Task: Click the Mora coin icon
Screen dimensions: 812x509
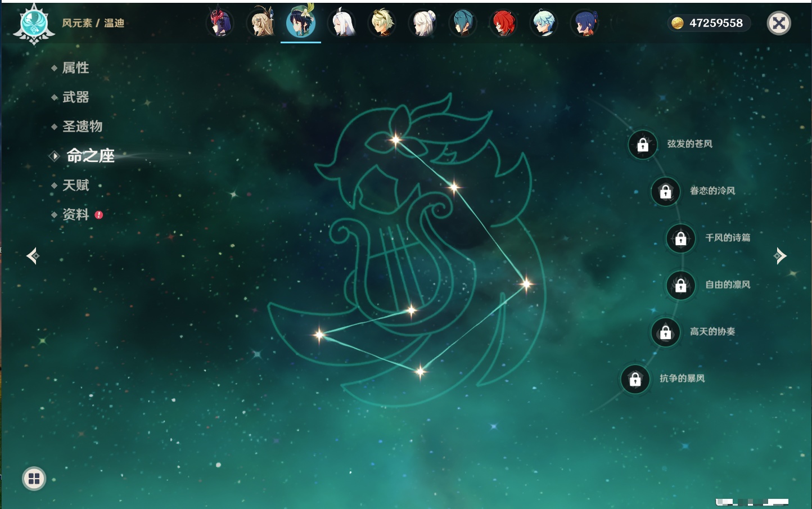Action: click(678, 23)
